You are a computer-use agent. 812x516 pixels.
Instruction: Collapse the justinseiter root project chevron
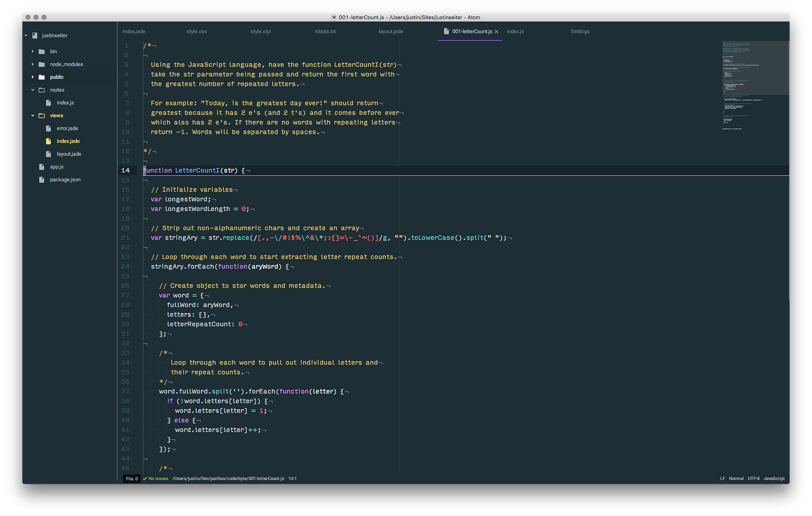click(26, 36)
